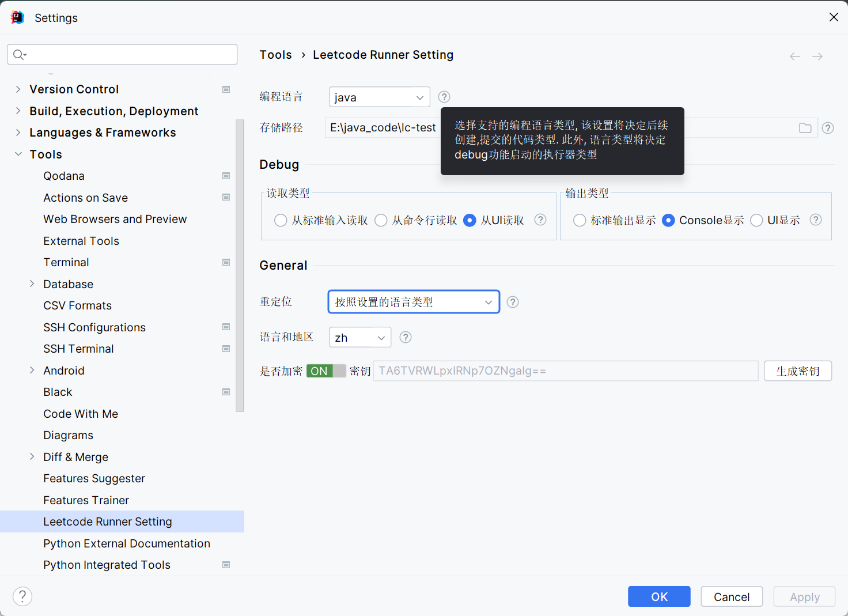The height and width of the screenshot is (616, 848).
Task: Click project-level icon beside SSH Configurations
Action: coord(226,327)
